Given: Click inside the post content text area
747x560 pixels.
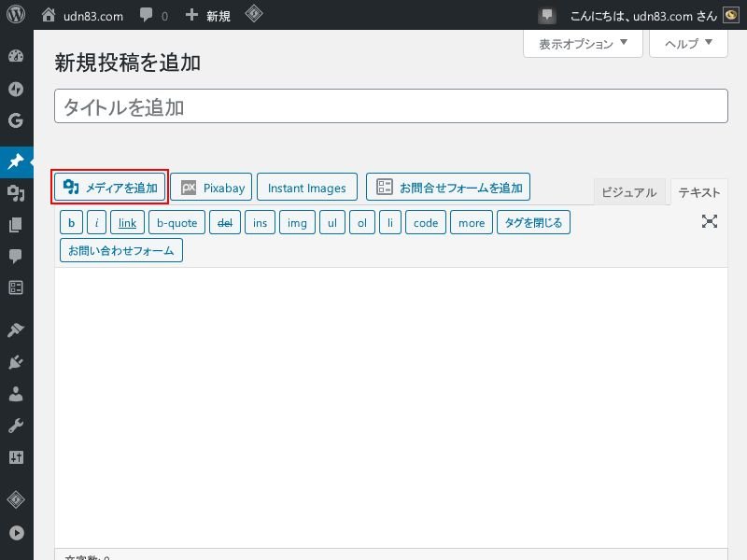Looking at the screenshot, I should click(x=391, y=408).
